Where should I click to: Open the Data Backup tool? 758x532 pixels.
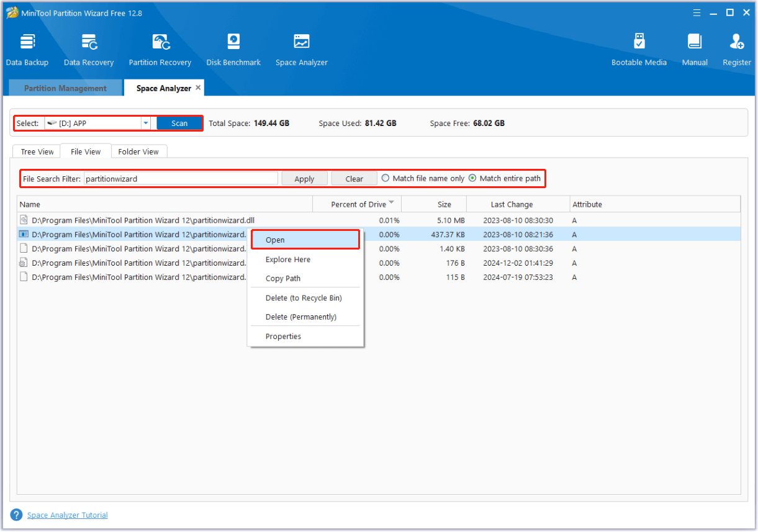[x=27, y=50]
